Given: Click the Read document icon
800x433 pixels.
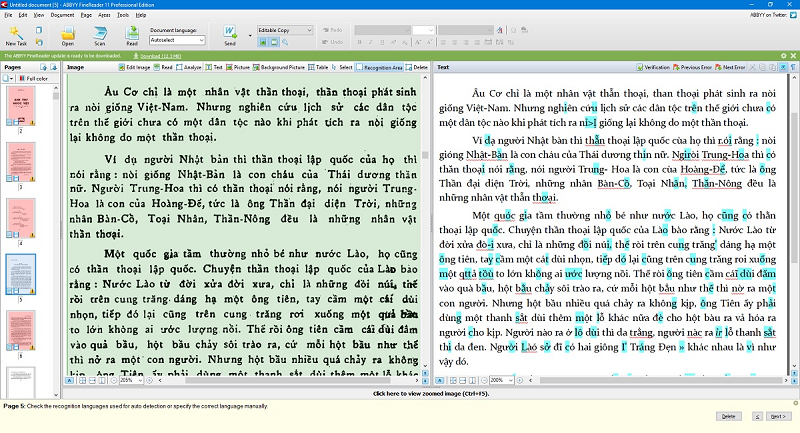Looking at the screenshot, I should tap(132, 33).
